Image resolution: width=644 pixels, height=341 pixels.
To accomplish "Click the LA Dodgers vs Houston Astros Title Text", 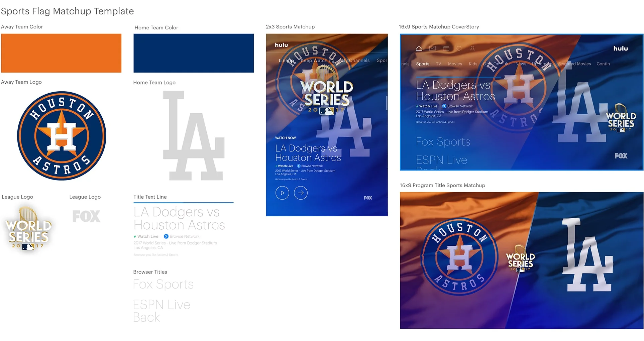I will click(179, 218).
